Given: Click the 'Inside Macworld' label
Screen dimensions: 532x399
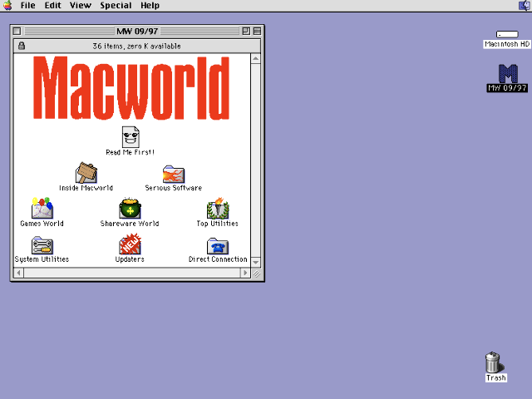Looking at the screenshot, I should [x=86, y=188].
